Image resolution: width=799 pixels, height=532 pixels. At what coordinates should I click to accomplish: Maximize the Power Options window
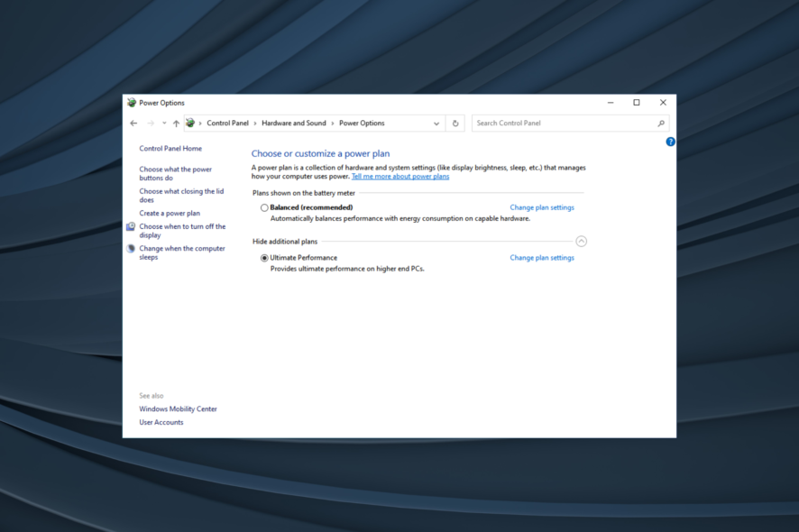637,103
